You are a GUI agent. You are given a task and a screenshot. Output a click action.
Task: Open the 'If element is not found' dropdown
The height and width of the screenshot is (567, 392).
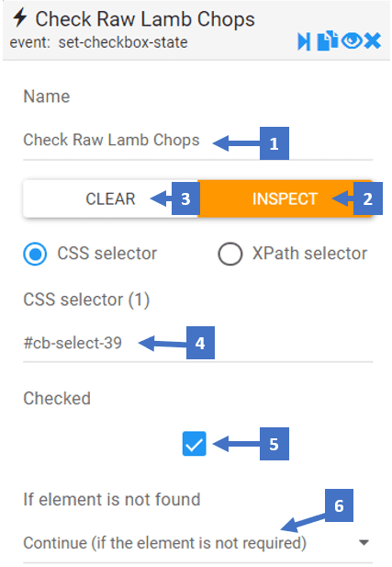[197, 543]
